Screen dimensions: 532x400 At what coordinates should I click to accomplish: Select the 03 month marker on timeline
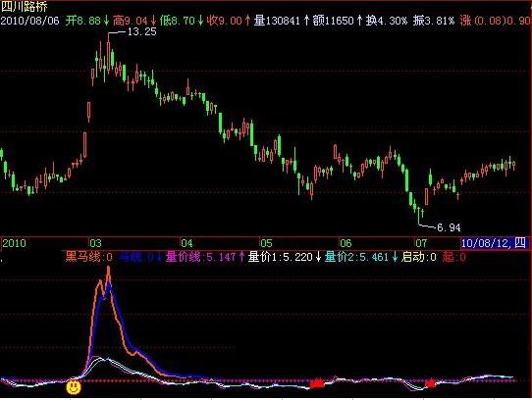click(95, 243)
